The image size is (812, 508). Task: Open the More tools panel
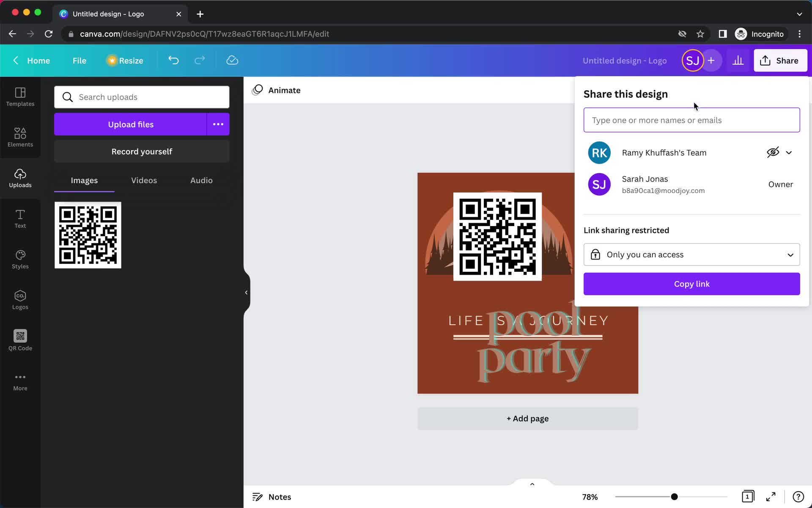[20, 381]
